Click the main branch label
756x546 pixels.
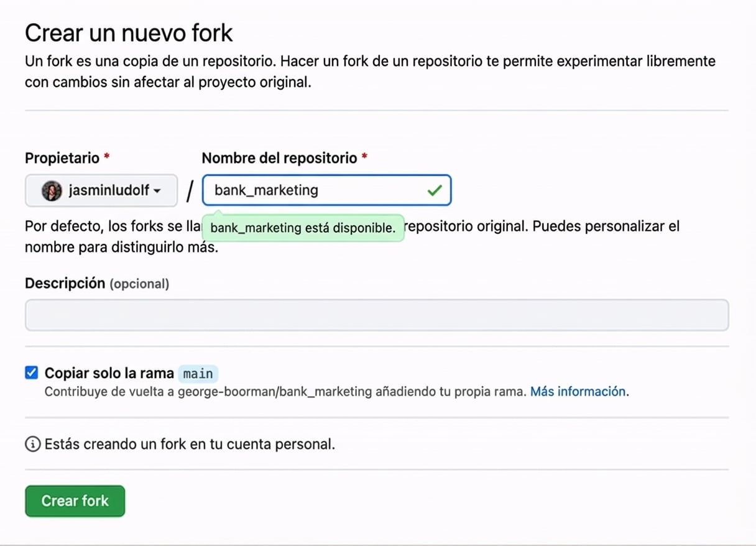198,374
